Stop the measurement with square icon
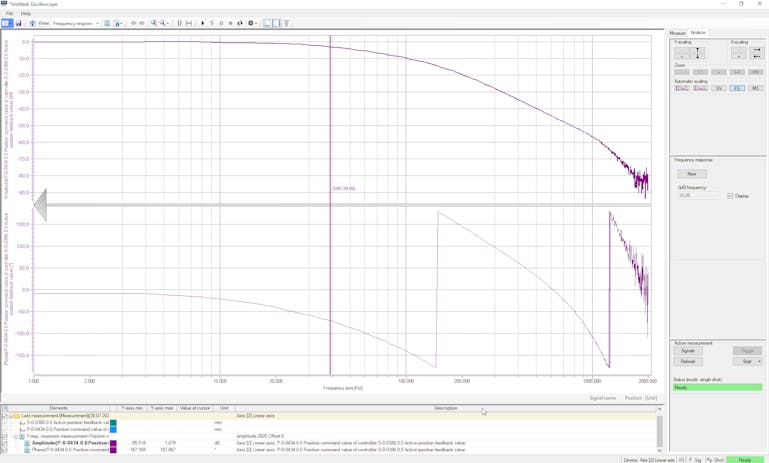Viewport: 769px width, 463px height. pyautogui.click(x=230, y=23)
